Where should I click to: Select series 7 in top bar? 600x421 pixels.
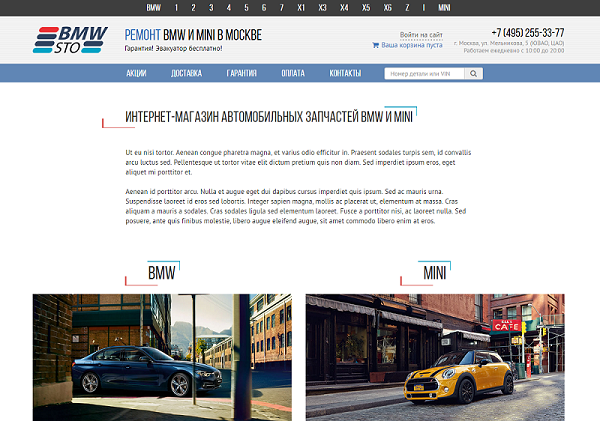coord(282,8)
